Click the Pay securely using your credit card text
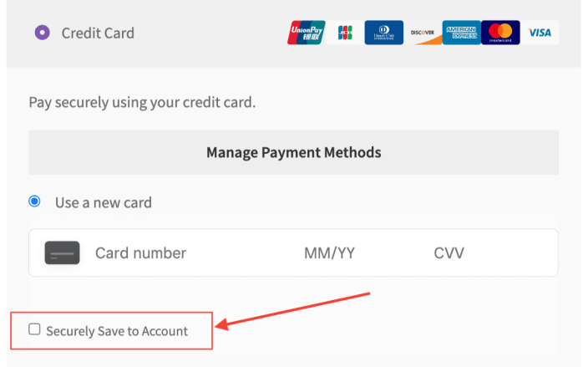The height and width of the screenshot is (367, 588). pyautogui.click(x=142, y=103)
